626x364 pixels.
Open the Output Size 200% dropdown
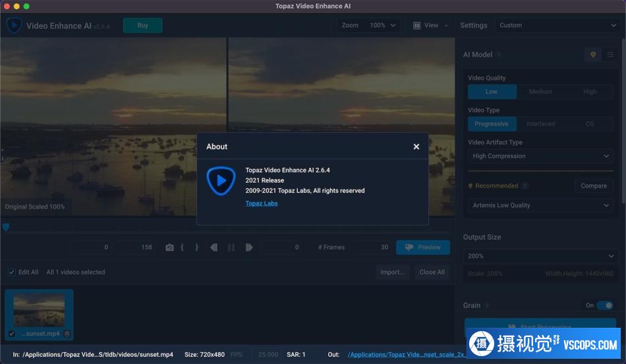click(x=540, y=256)
